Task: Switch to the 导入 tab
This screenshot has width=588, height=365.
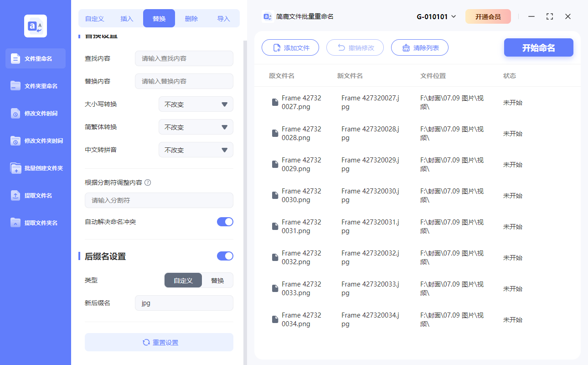Action: [223, 19]
